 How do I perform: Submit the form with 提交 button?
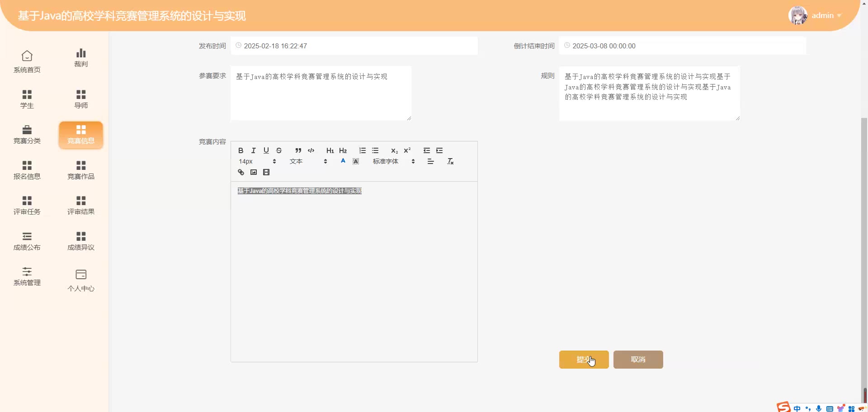584,360
